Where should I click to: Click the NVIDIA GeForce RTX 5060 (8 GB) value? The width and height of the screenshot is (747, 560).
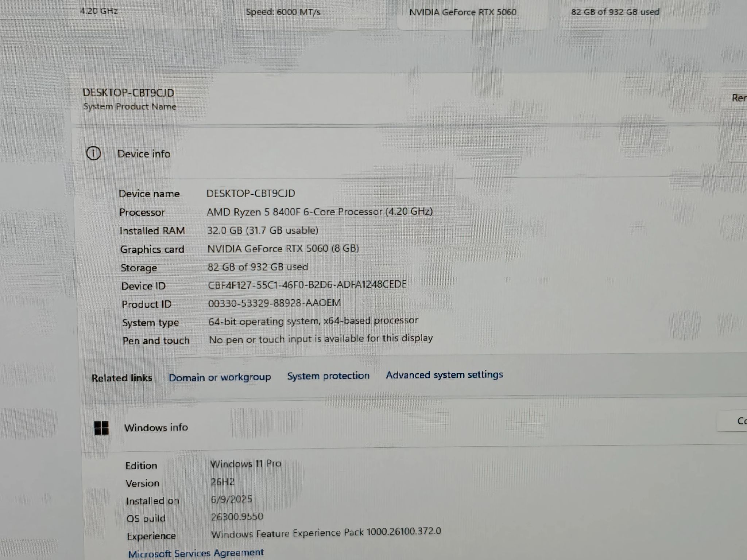[x=283, y=249]
